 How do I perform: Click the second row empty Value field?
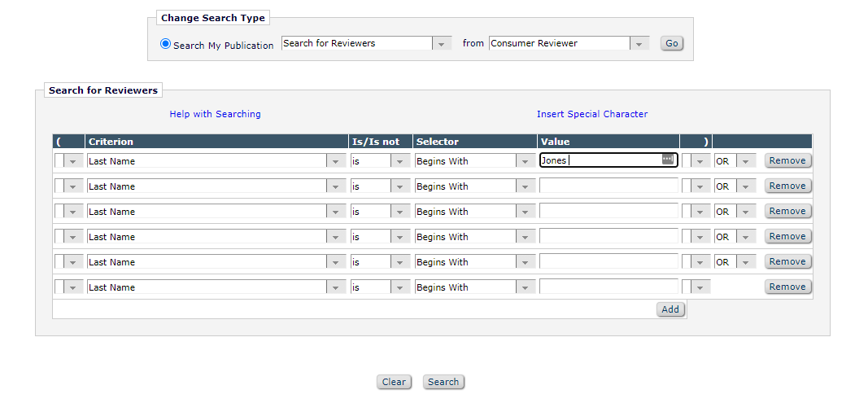click(608, 186)
